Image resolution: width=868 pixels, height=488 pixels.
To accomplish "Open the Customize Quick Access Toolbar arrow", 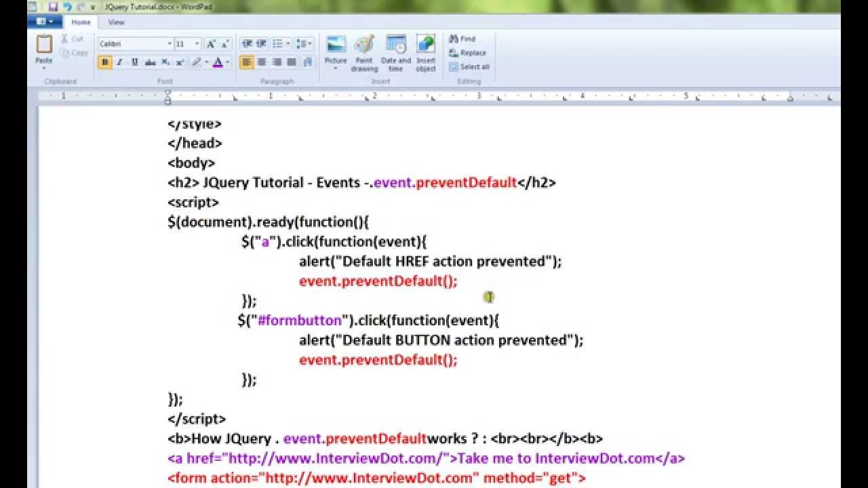I will 93,7.
